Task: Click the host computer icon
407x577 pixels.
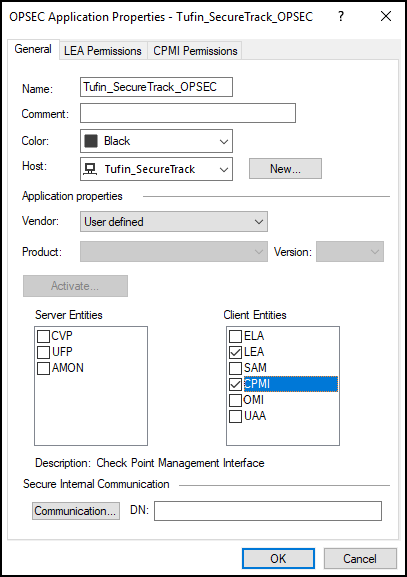Action: tap(90, 169)
